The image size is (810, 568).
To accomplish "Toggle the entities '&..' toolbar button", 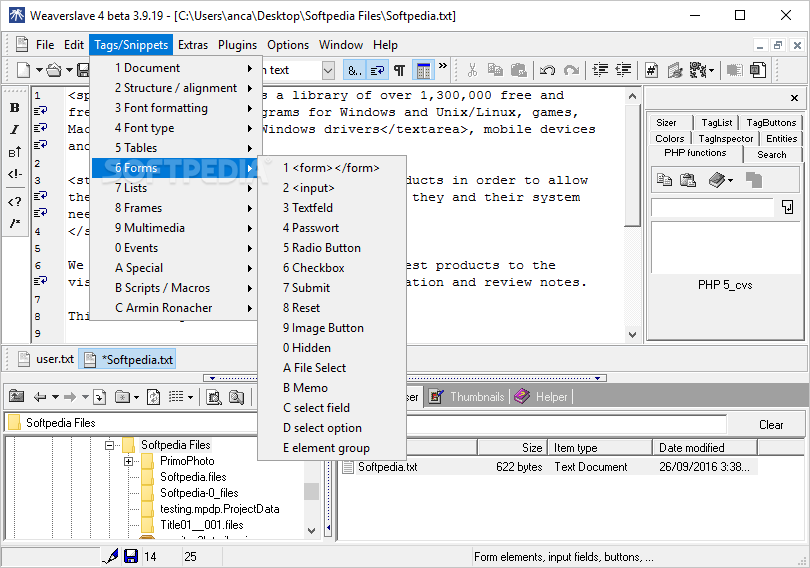I will [354, 70].
